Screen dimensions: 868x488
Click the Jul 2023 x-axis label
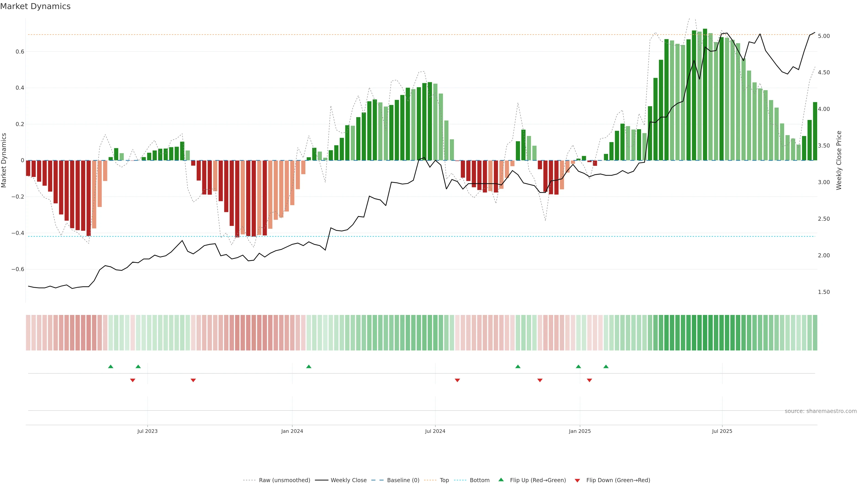[147, 431]
